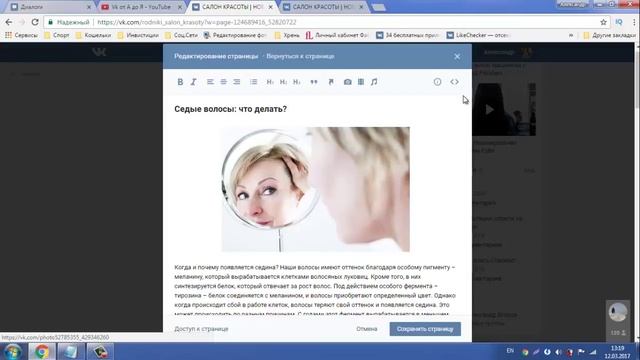Click 'Доступ к странице' link
Image resolution: width=640 pixels, height=360 pixels.
tap(201, 329)
